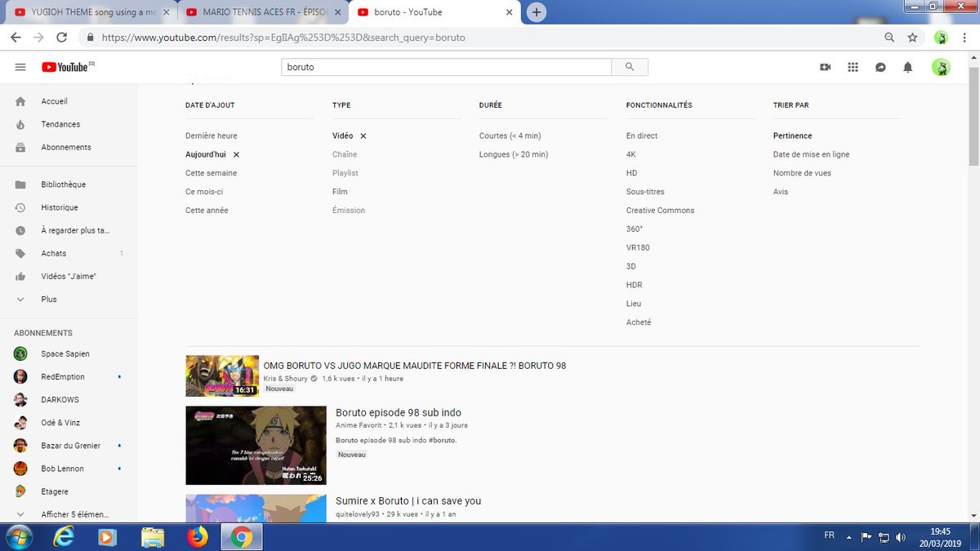This screenshot has height=551, width=980.
Task: Click the browser back arrow
Action: point(16,38)
